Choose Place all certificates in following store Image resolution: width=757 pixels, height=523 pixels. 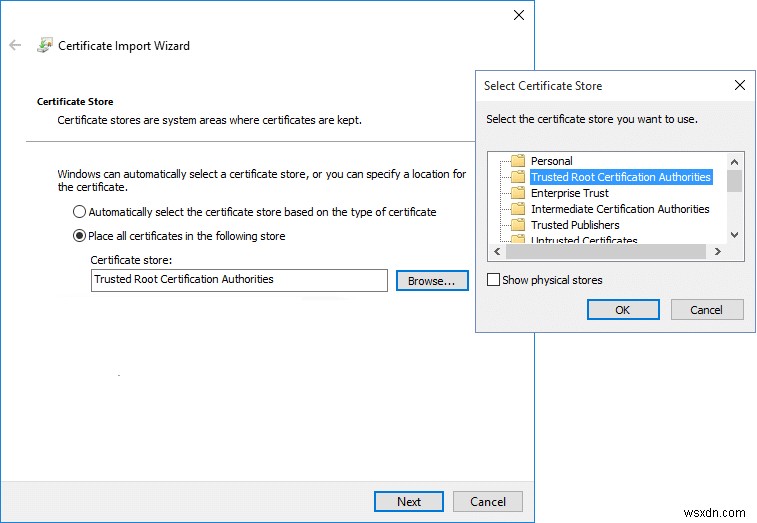pyautogui.click(x=80, y=236)
